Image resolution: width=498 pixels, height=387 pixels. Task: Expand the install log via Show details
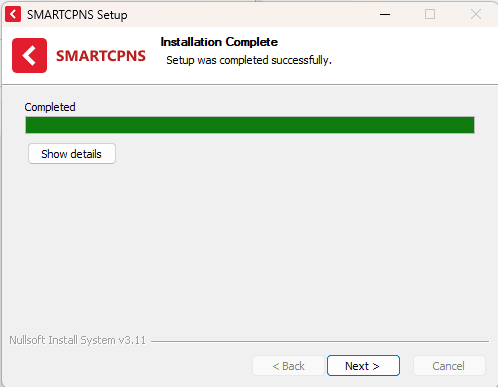pyautogui.click(x=72, y=154)
